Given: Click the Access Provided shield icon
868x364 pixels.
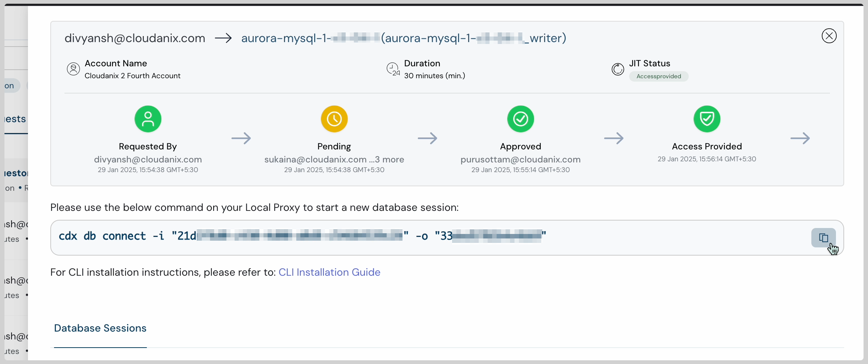Looking at the screenshot, I should tap(707, 119).
